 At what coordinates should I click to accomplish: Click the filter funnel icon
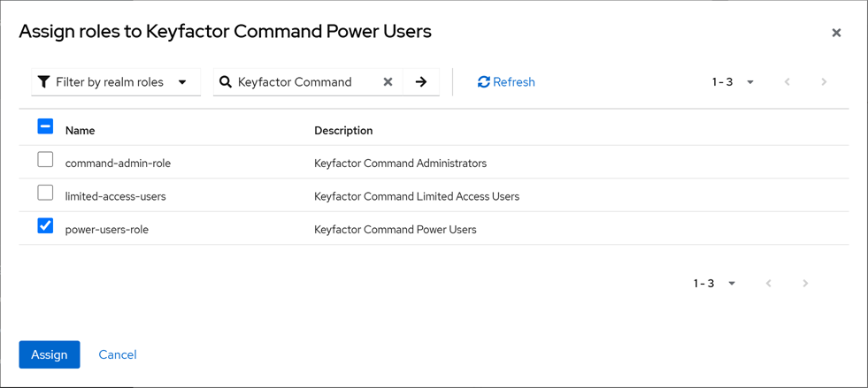pos(43,82)
